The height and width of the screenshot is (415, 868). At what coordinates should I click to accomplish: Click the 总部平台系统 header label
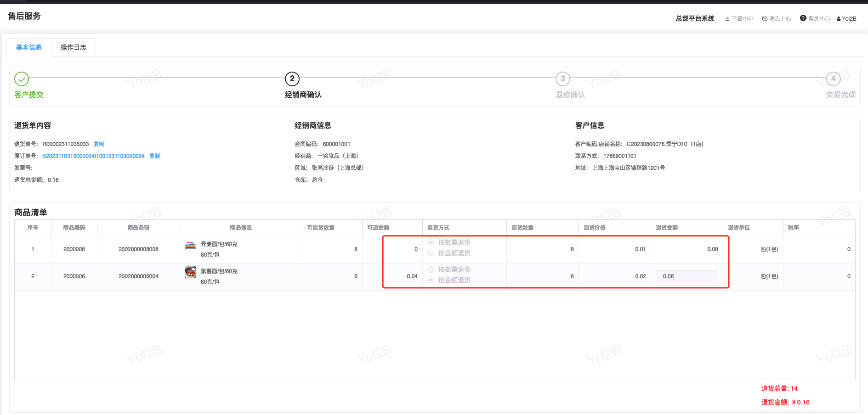coord(695,18)
